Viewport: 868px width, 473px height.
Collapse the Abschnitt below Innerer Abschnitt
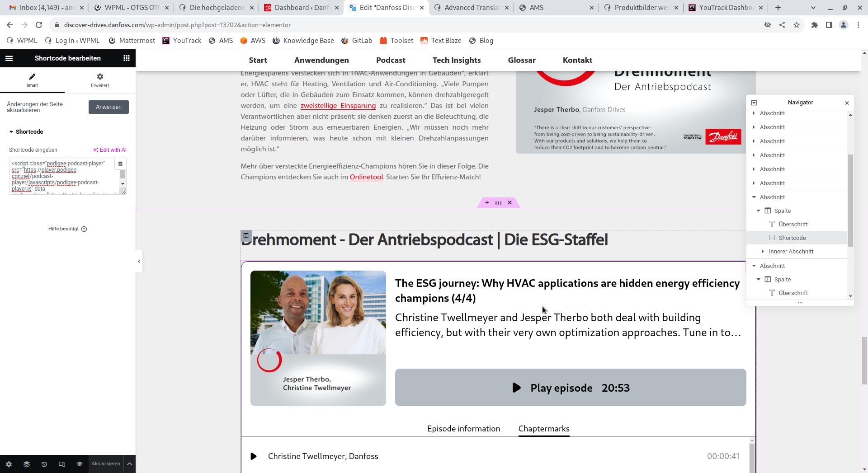click(754, 266)
